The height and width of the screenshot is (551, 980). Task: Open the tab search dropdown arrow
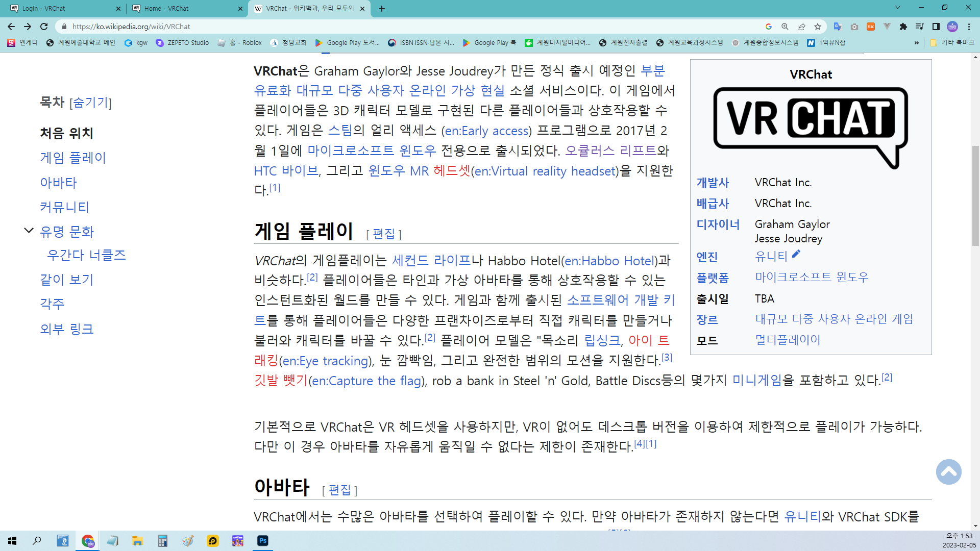click(897, 8)
